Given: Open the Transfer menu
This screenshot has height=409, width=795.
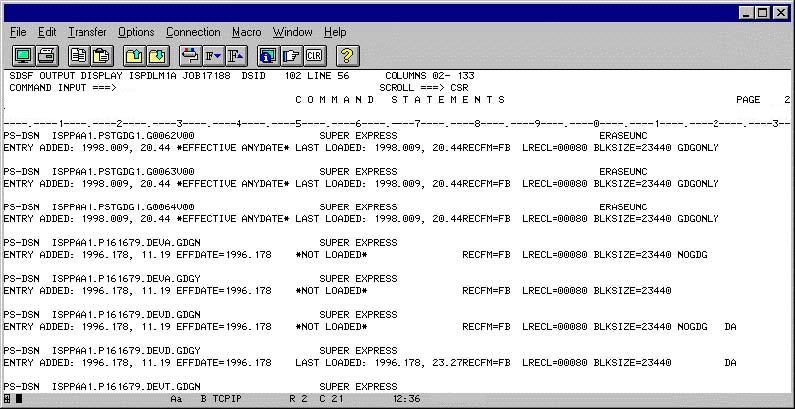Looking at the screenshot, I should pyautogui.click(x=87, y=32).
